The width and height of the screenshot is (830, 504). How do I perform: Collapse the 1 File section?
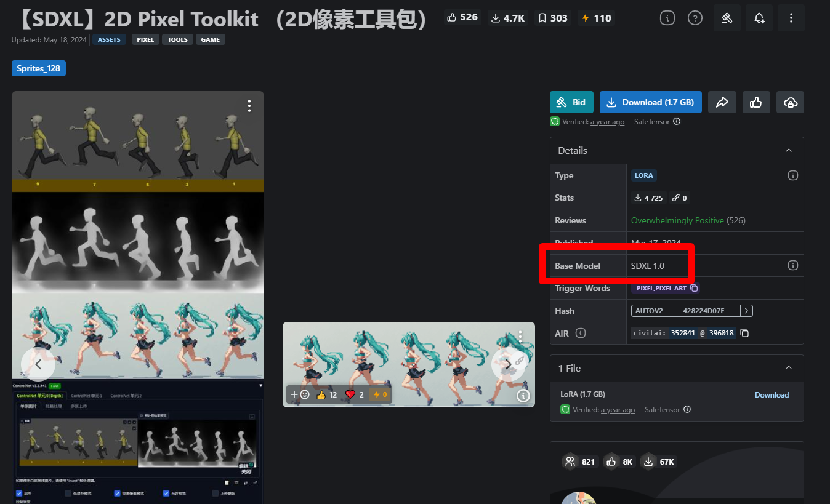pos(789,368)
